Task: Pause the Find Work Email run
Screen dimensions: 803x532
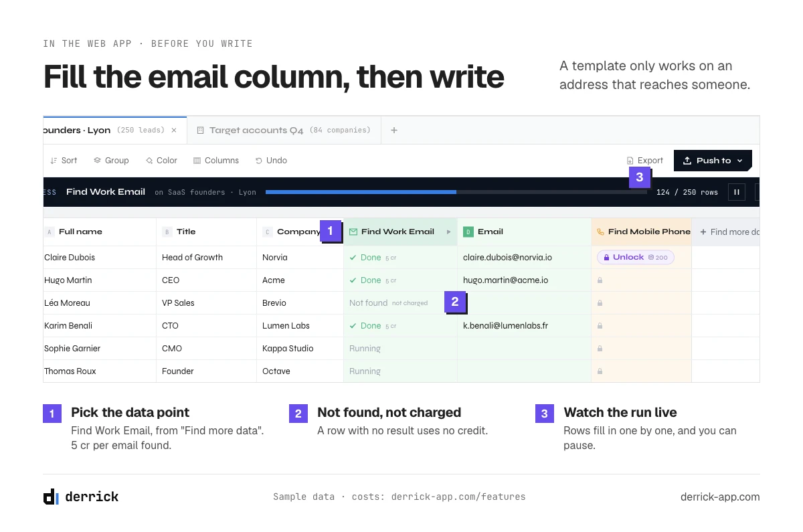Action: click(x=737, y=192)
